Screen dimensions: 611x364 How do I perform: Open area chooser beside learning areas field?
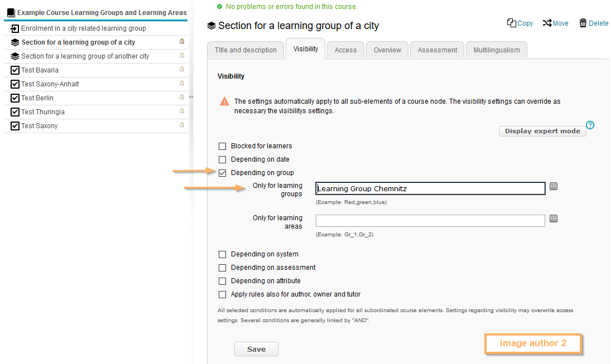tap(554, 219)
